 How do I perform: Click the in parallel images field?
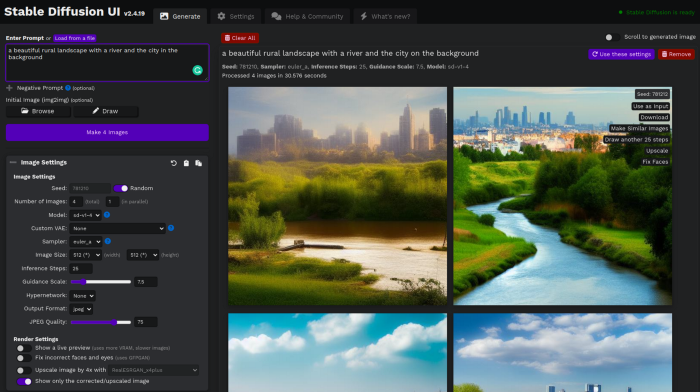pos(112,202)
